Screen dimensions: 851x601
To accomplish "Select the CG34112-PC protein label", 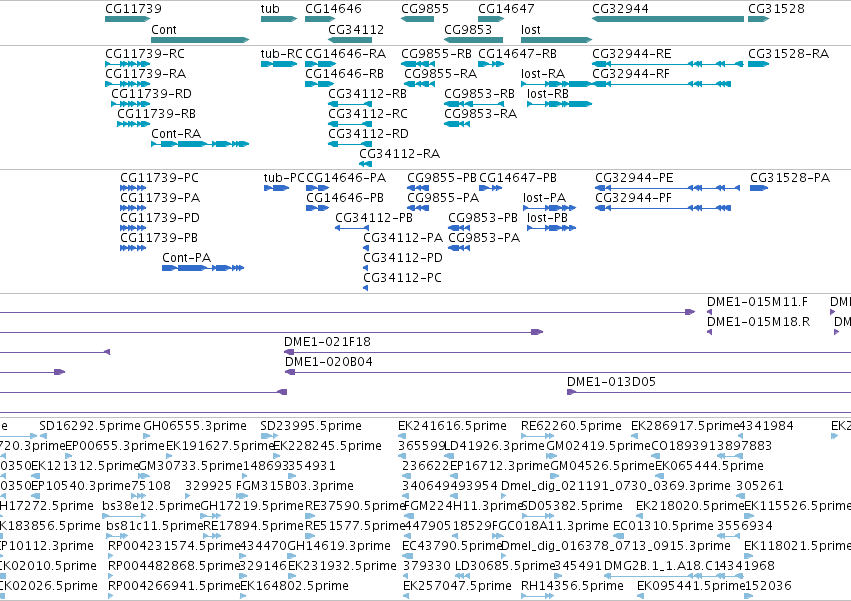I will 403,278.
